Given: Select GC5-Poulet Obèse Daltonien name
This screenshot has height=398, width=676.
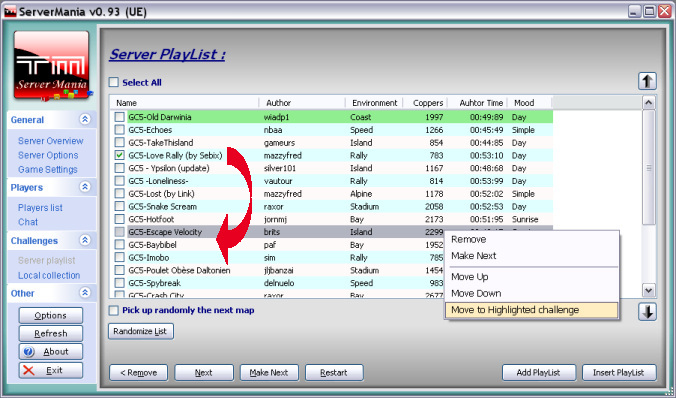Looking at the screenshot, I should 179,270.
